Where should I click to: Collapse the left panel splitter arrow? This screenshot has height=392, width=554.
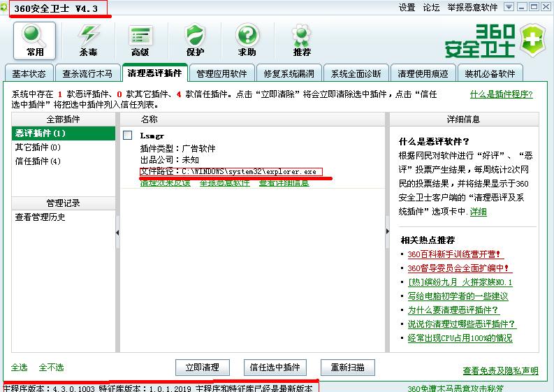pos(117,232)
